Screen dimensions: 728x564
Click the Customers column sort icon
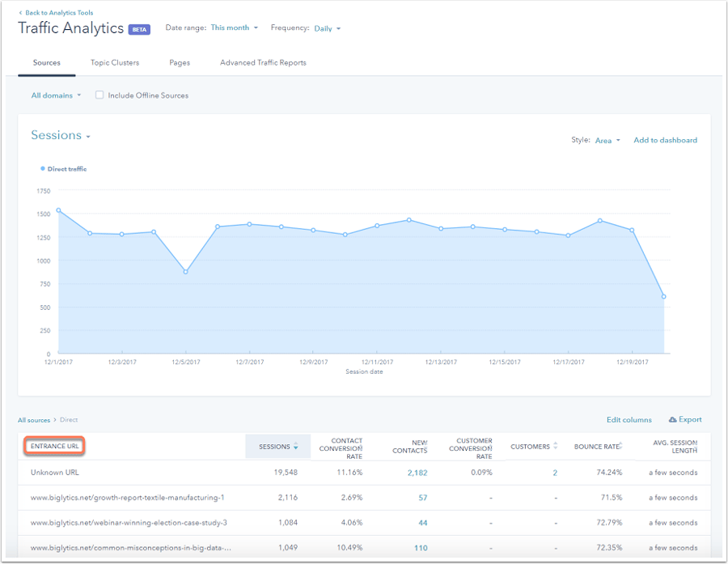[557, 447]
